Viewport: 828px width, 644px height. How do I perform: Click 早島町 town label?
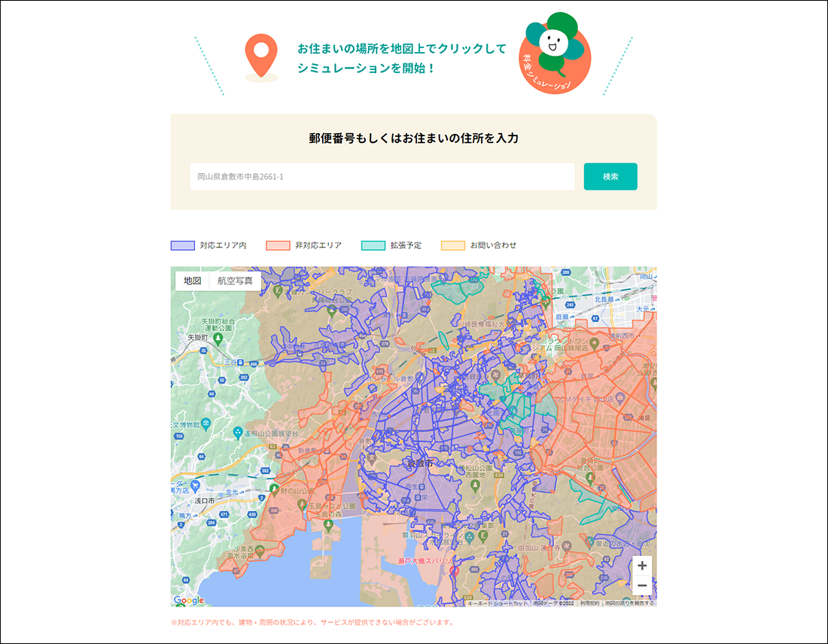coord(528,376)
